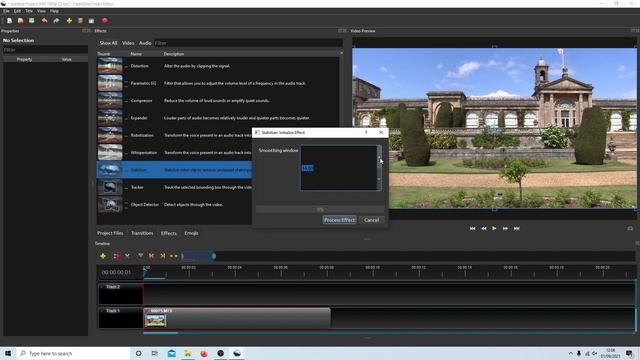
Task: Select the Expander effect row
Action: tap(218, 118)
